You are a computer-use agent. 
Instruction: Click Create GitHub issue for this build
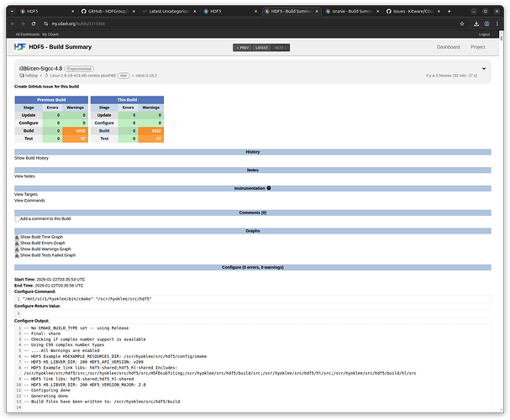tap(48, 87)
